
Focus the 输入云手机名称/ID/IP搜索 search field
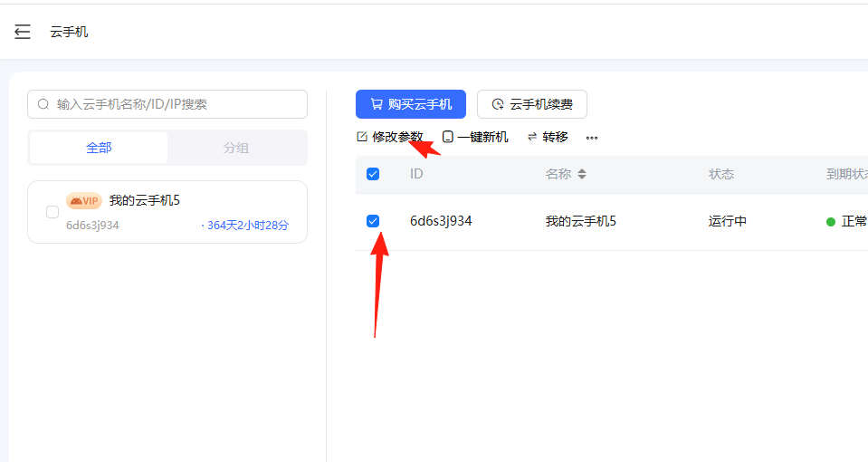click(167, 104)
